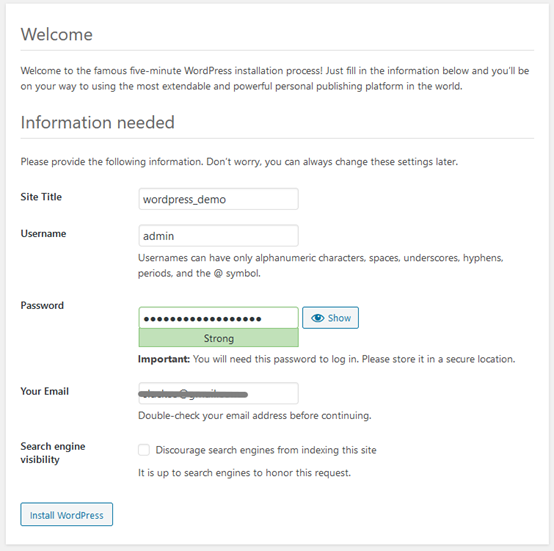Click the Information needed heading
554x551 pixels.
pos(98,122)
